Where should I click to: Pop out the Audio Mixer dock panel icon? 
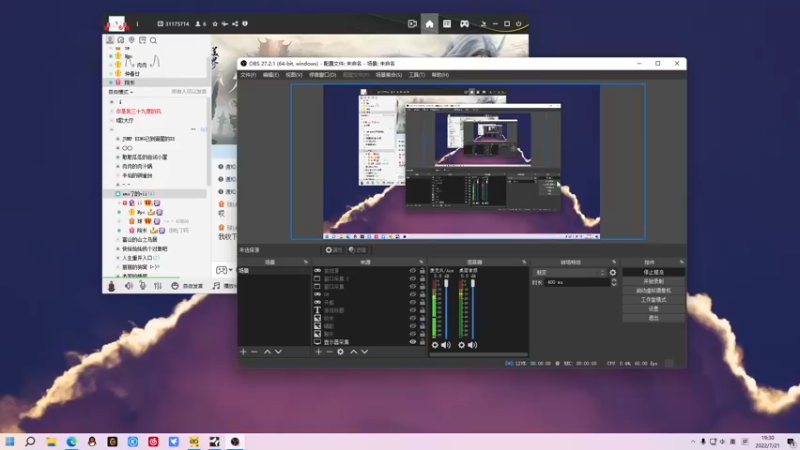(x=524, y=262)
